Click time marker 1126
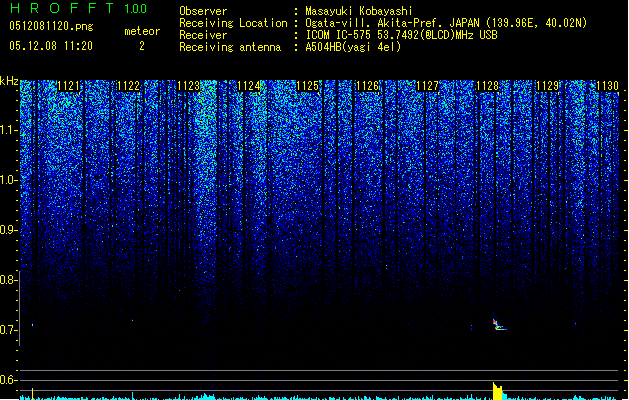 coord(368,86)
